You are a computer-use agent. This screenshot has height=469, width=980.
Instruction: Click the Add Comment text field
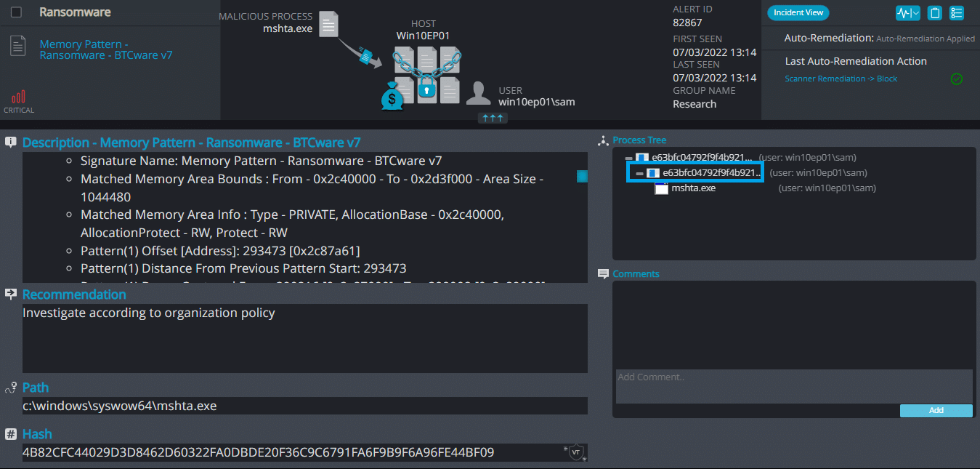(794, 386)
